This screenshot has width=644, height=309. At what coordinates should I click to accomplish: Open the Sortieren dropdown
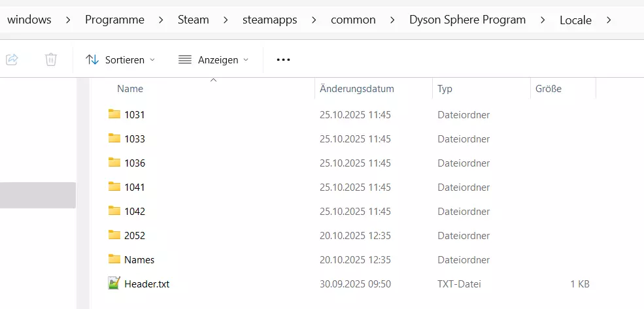(120, 59)
